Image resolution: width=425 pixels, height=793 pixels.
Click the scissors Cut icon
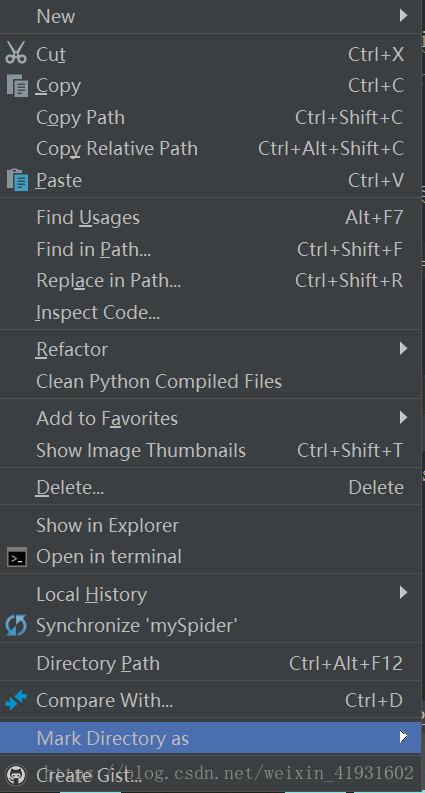(16, 53)
